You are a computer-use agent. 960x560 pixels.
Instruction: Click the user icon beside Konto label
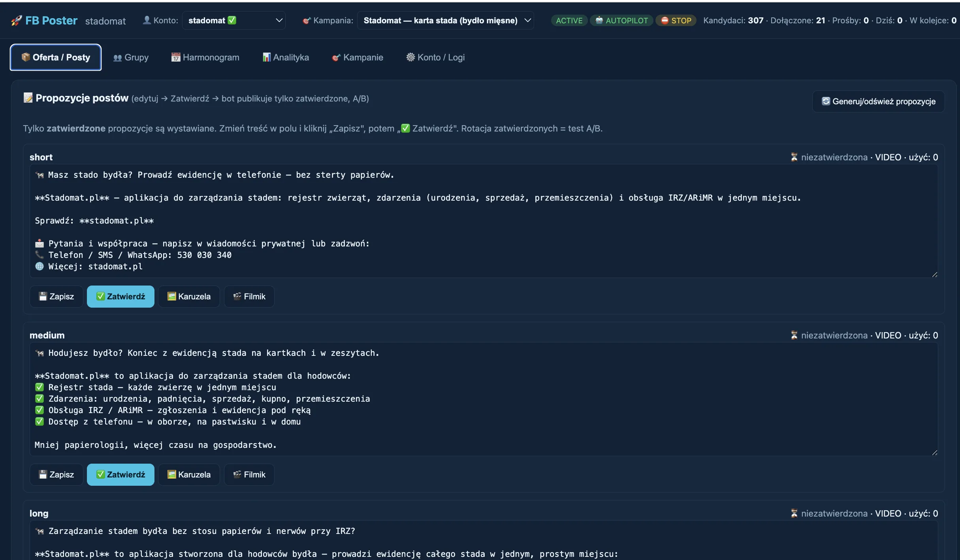coord(147,20)
